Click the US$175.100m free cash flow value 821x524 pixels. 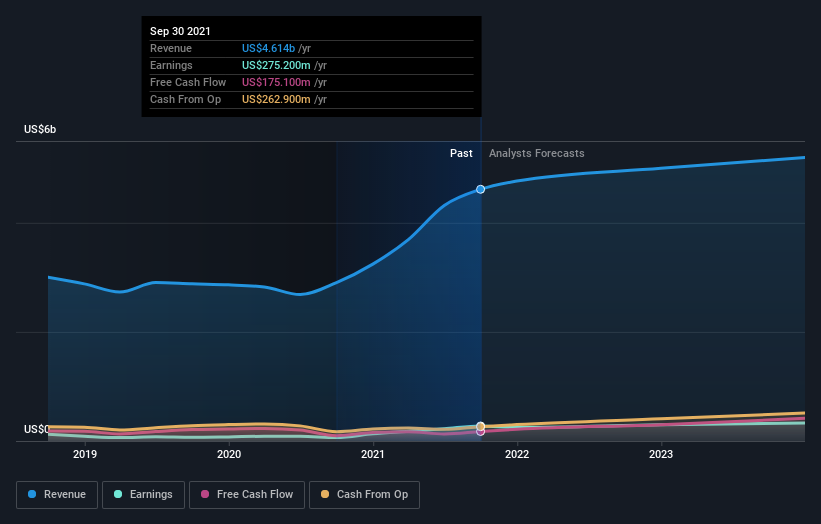point(276,82)
